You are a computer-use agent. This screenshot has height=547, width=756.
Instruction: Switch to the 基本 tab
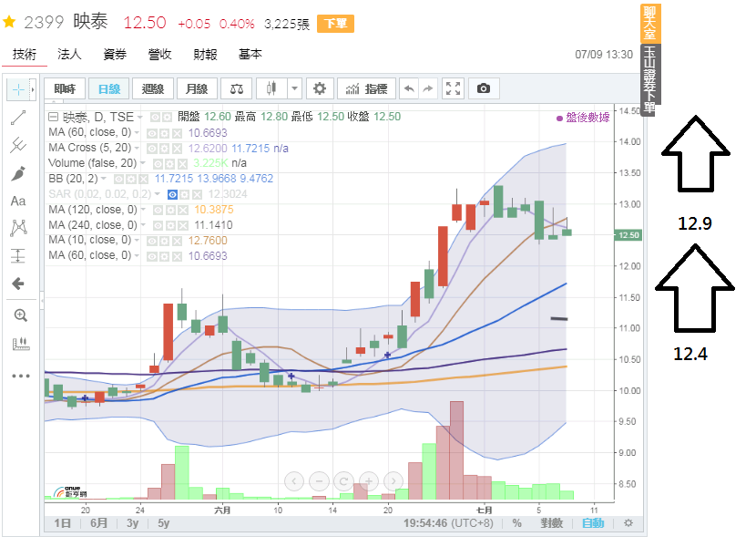pyautogui.click(x=250, y=54)
